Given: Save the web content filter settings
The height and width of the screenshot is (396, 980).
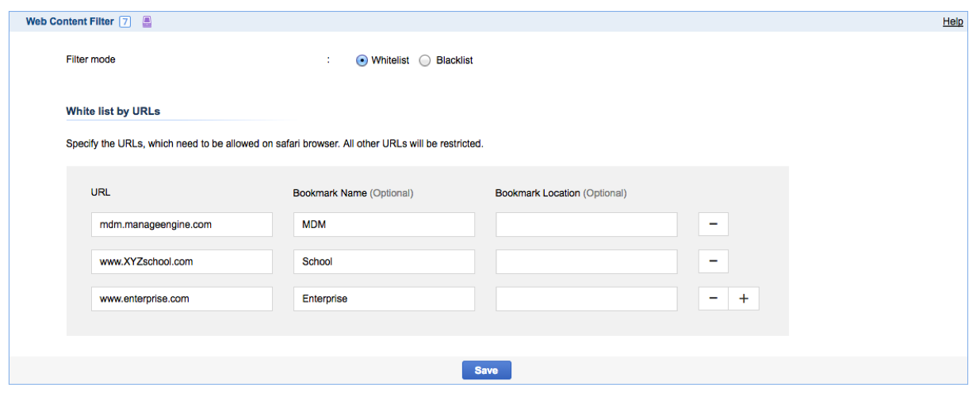Looking at the screenshot, I should (x=486, y=371).
